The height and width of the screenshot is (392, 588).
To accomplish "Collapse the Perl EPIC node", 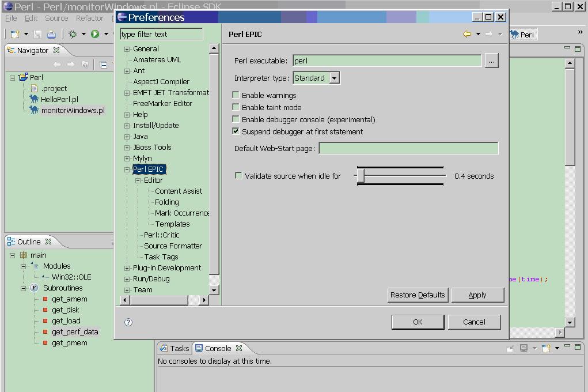I will pos(127,169).
